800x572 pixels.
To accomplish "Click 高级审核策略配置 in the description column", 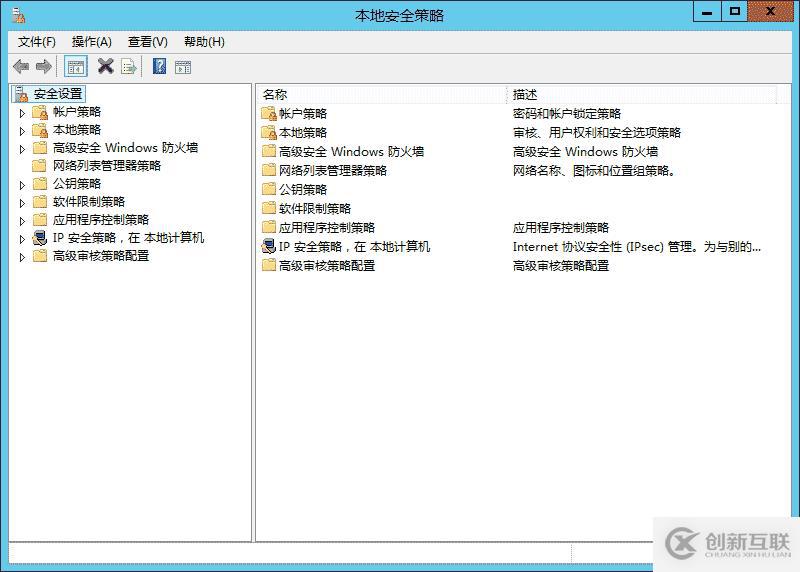I will (x=561, y=266).
